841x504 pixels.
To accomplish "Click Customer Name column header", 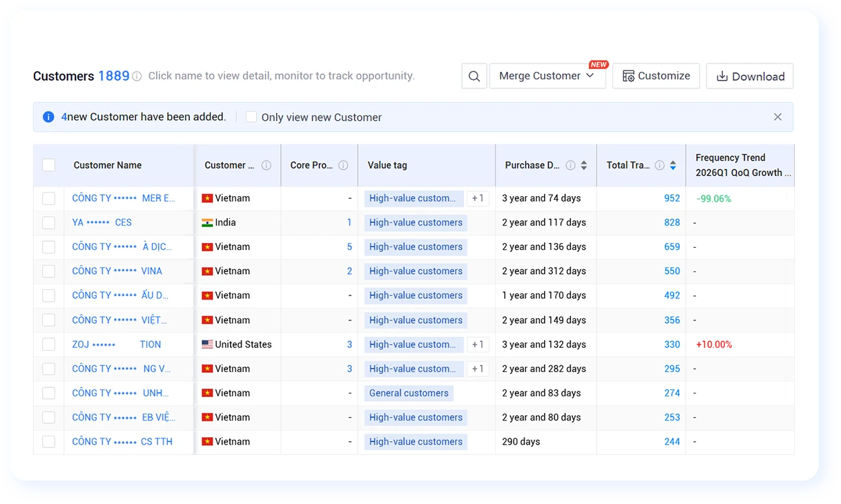I will pos(108,166).
